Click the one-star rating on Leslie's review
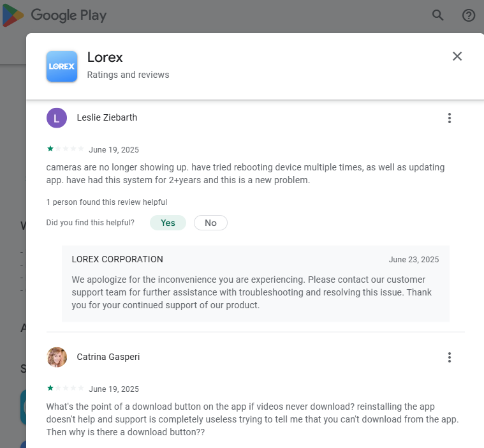 [65, 149]
